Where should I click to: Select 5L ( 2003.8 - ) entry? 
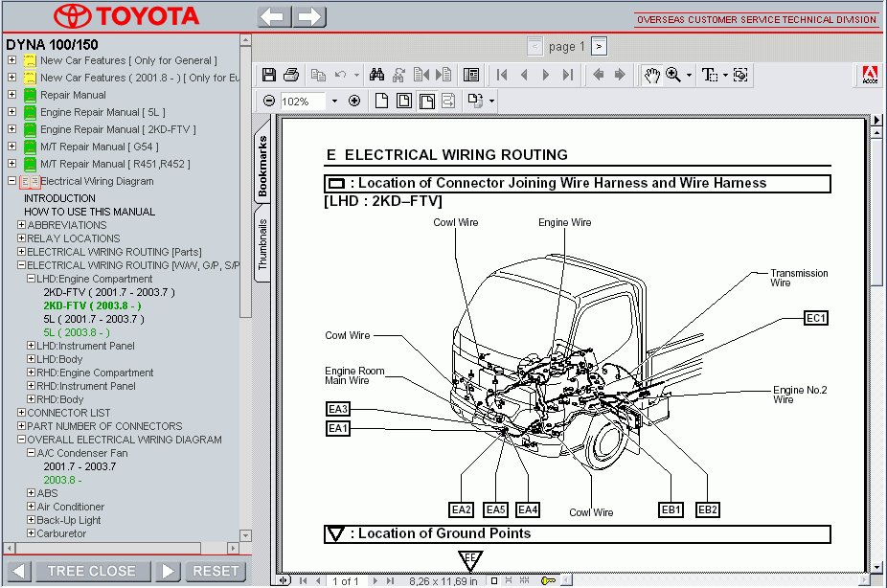(x=77, y=332)
